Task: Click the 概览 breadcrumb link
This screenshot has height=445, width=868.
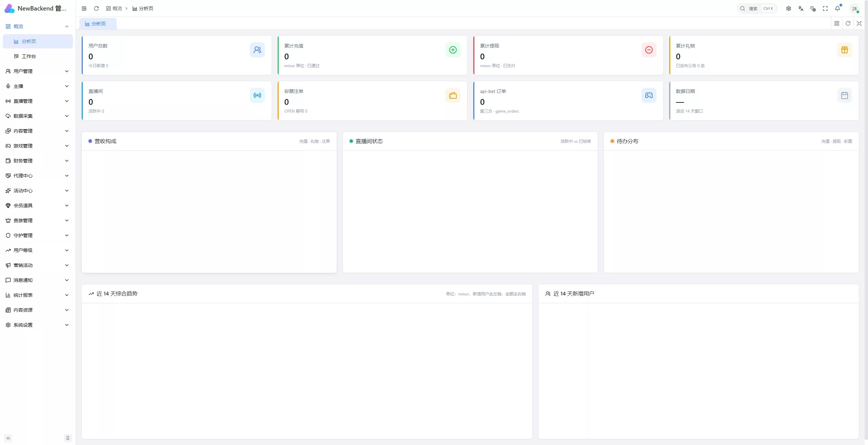Action: [114, 8]
